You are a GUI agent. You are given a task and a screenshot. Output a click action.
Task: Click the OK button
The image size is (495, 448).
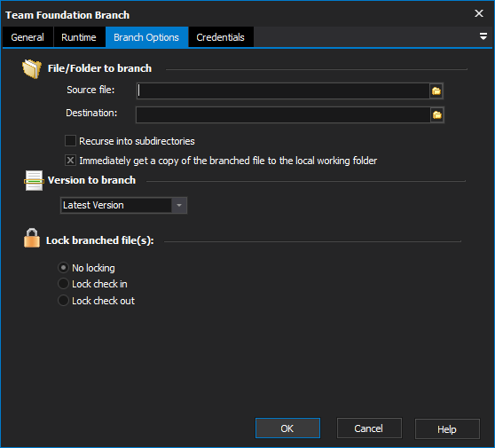coord(287,428)
